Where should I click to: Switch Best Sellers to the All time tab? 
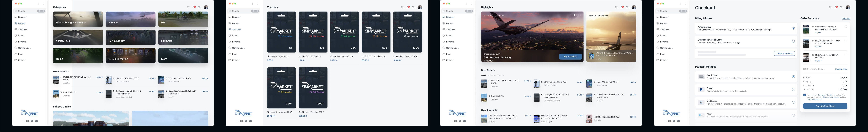(492, 75)
